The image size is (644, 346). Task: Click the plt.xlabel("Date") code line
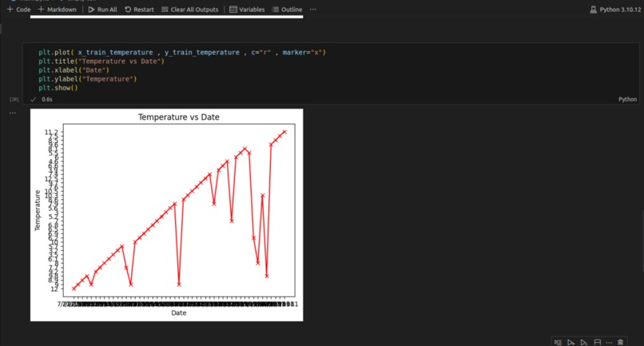pyautogui.click(x=74, y=70)
